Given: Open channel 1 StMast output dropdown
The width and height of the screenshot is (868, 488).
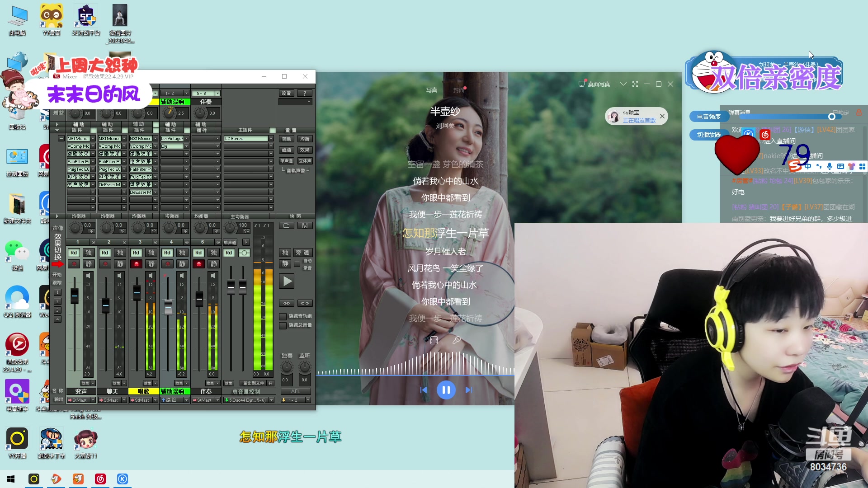Looking at the screenshot, I should 93,400.
